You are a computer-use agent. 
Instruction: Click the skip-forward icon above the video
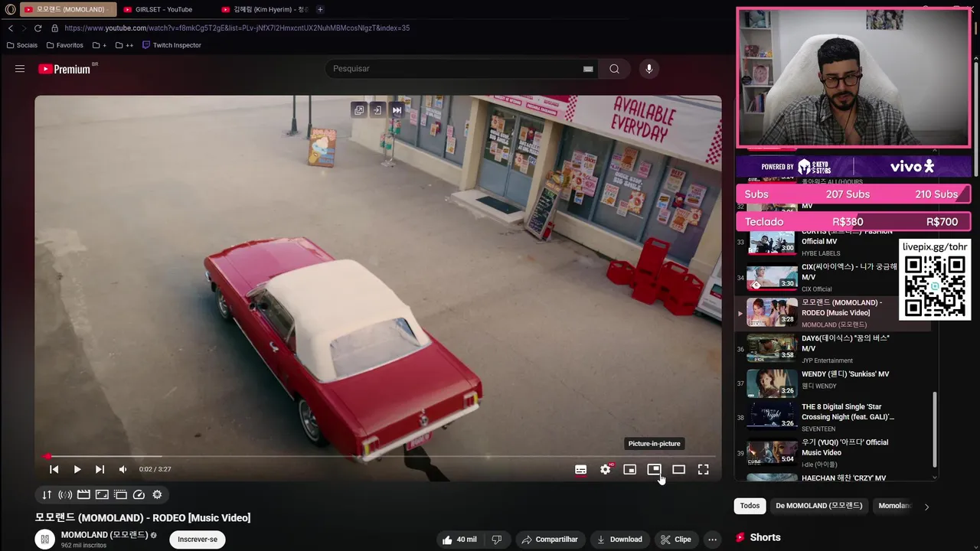click(397, 110)
